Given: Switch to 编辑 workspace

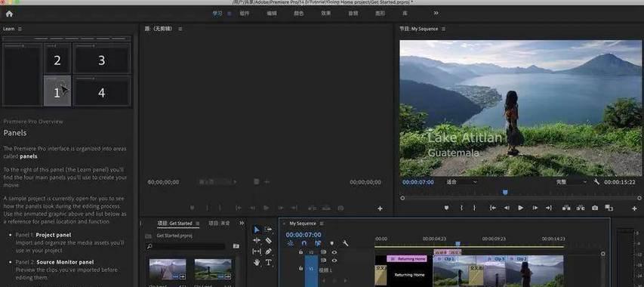Looking at the screenshot, I should (x=272, y=13).
